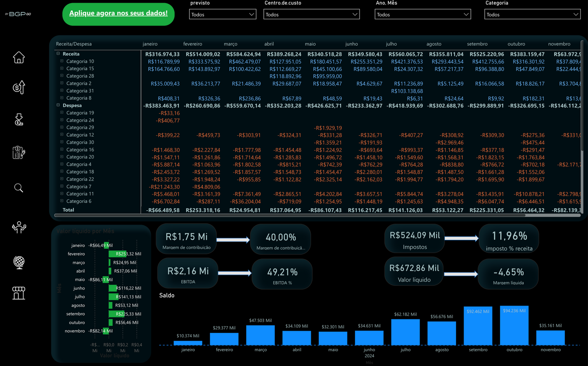Open the magnifying glass search icon
588x366 pixels.
tap(18, 188)
